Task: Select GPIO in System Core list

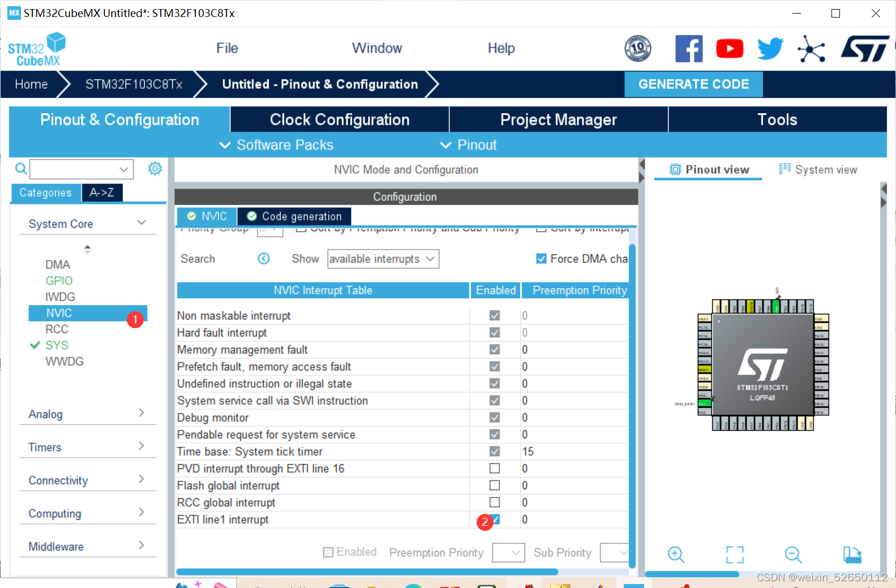Action: point(59,281)
